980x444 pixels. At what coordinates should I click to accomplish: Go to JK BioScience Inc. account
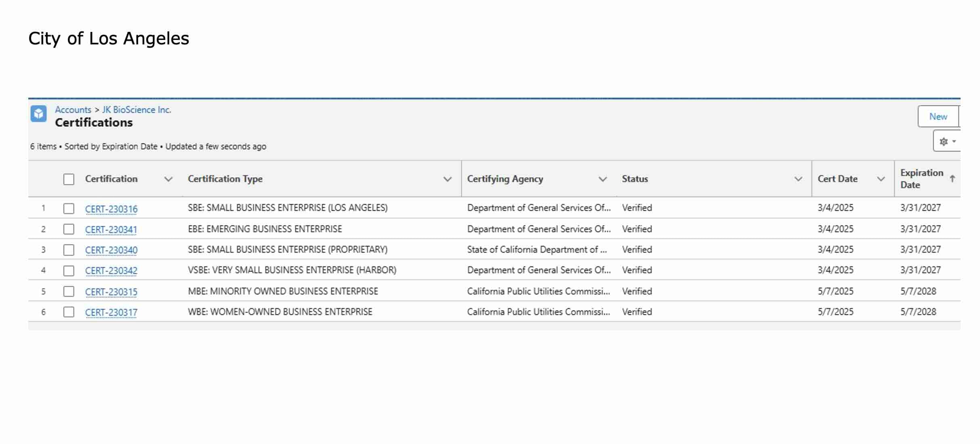[x=137, y=110]
